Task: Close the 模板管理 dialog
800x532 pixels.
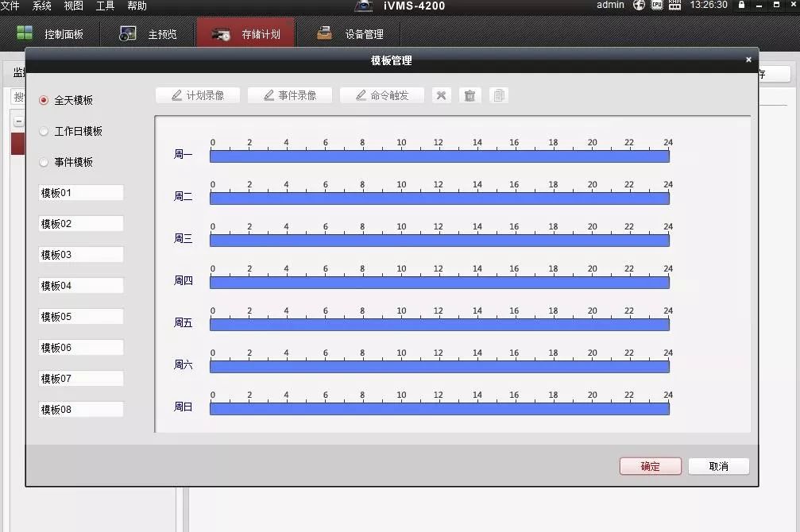Action: [748, 60]
